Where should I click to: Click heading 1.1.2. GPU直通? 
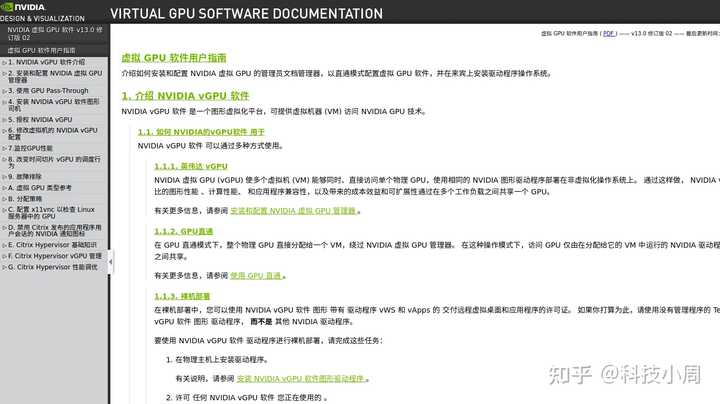[184, 231]
